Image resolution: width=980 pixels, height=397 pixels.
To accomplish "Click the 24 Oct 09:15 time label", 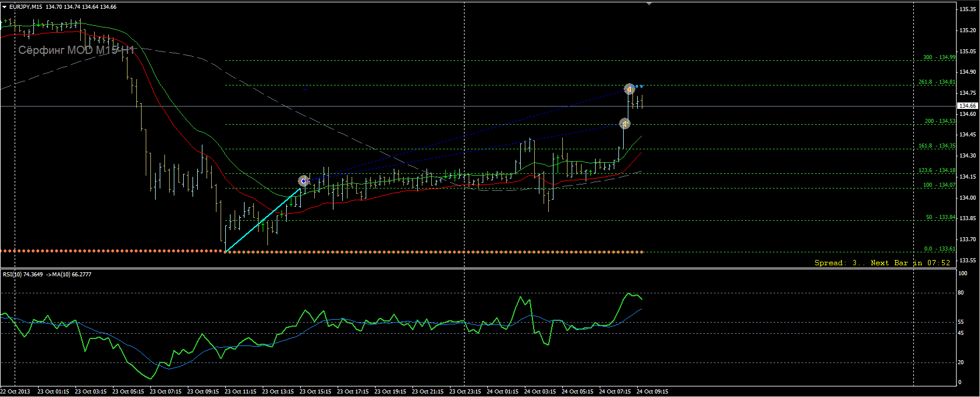I will click(x=652, y=391).
